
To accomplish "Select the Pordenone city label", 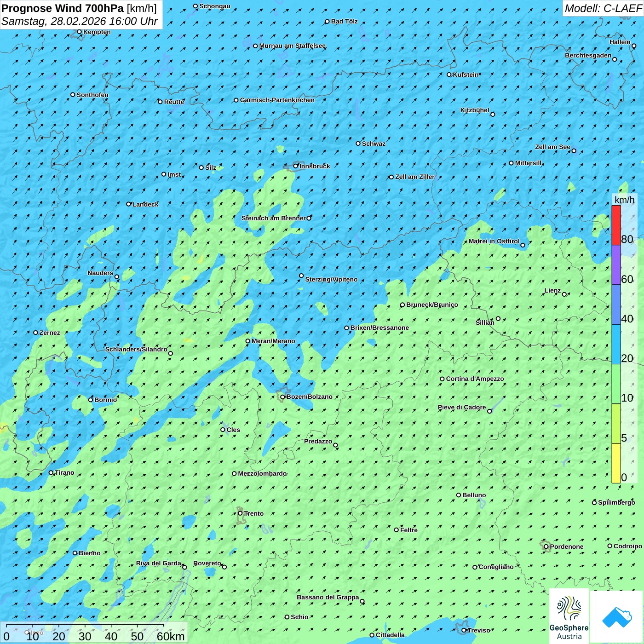I will click(567, 546).
